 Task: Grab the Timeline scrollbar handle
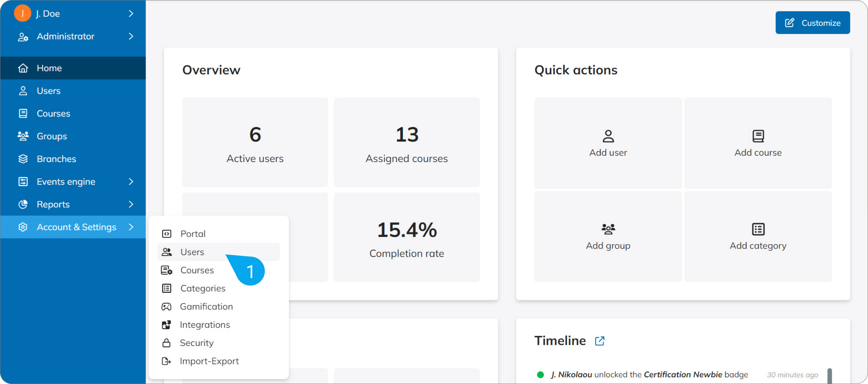830,376
